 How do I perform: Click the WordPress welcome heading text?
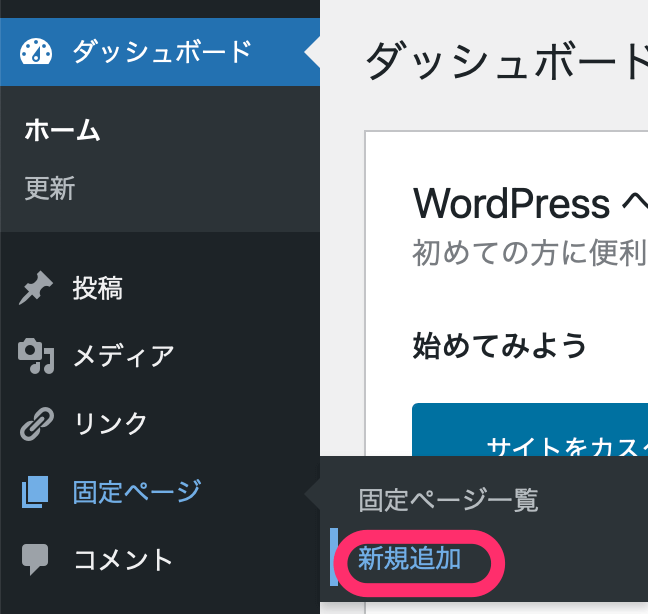(530, 203)
